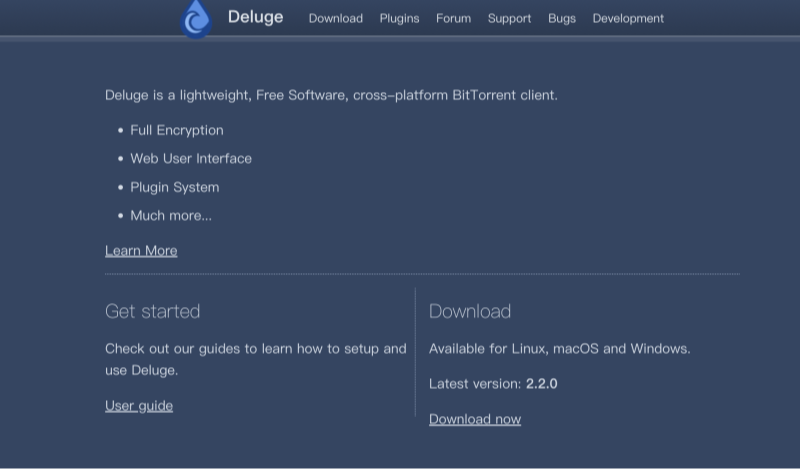The height and width of the screenshot is (469, 800).
Task: Click the Much more... bullet text
Action: pyautogui.click(x=171, y=215)
